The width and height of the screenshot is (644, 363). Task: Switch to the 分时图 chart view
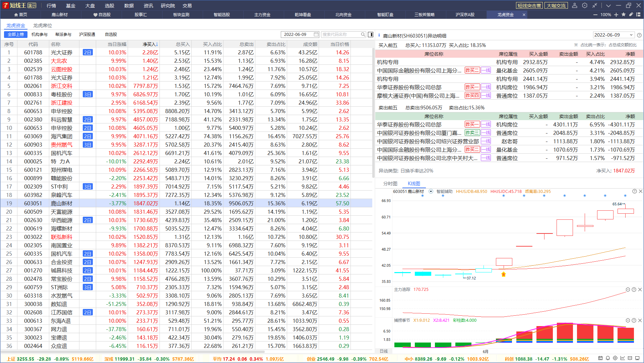pyautogui.click(x=390, y=184)
